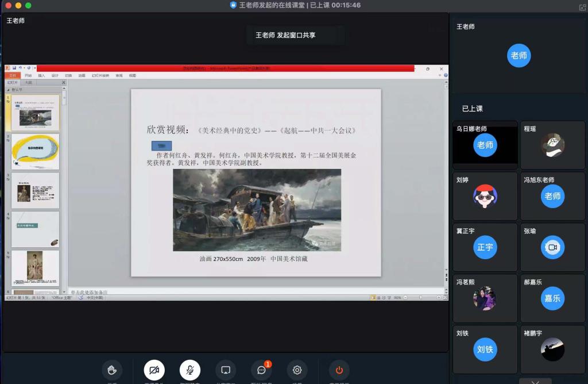The image size is (588, 384).
Task: Collapse the 默认节 section in slide pane
Action: coord(8,90)
